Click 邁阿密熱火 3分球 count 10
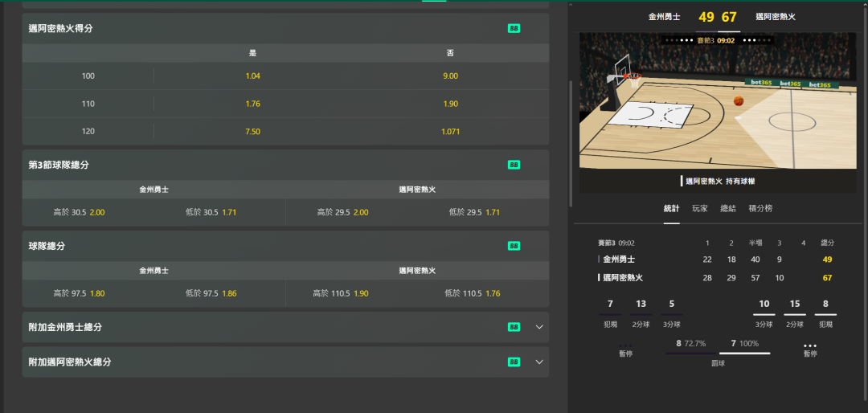This screenshot has height=413, width=868. pos(764,304)
